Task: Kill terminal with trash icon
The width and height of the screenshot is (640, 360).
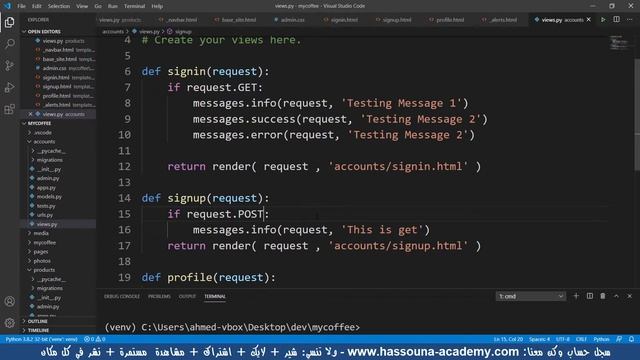Action: (603, 296)
